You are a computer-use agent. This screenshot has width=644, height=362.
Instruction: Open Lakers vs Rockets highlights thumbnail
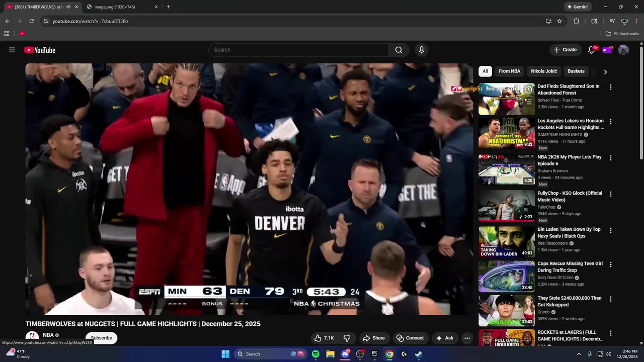pyautogui.click(x=507, y=133)
